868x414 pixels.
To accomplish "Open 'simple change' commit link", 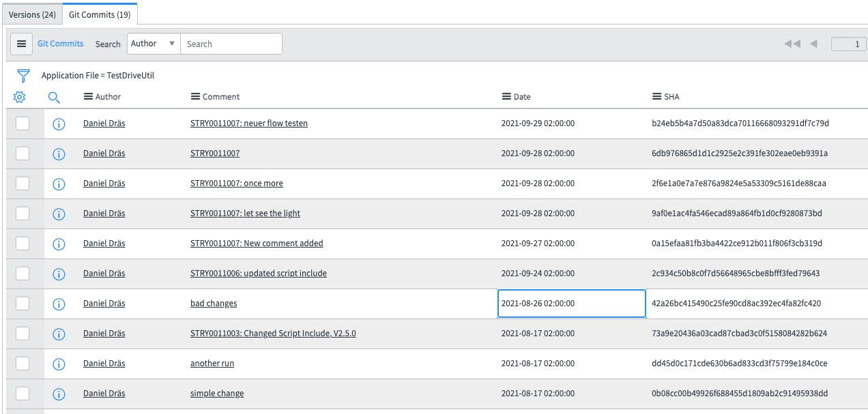I will [217, 394].
